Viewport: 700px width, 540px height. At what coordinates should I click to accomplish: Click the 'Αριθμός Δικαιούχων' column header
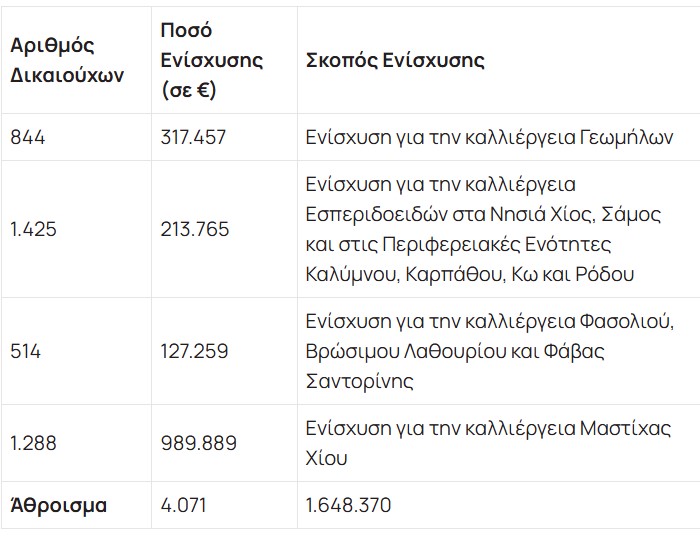click(67, 60)
